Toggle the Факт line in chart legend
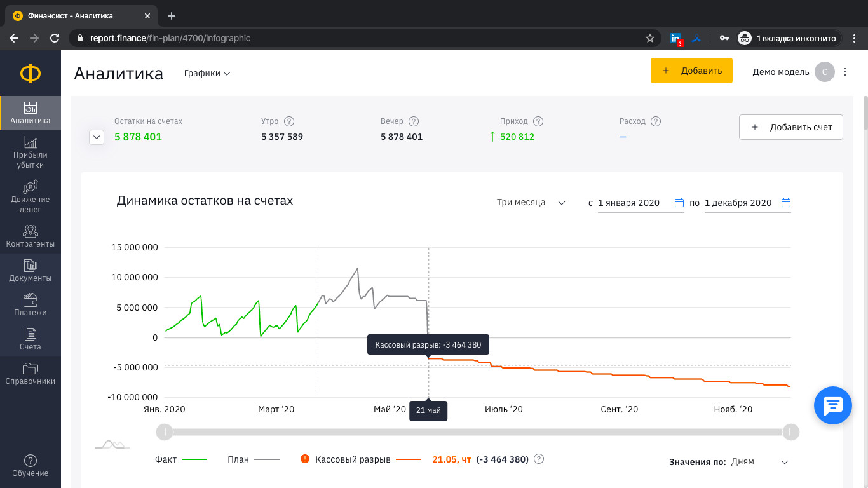This screenshot has width=868, height=488. tap(181, 459)
